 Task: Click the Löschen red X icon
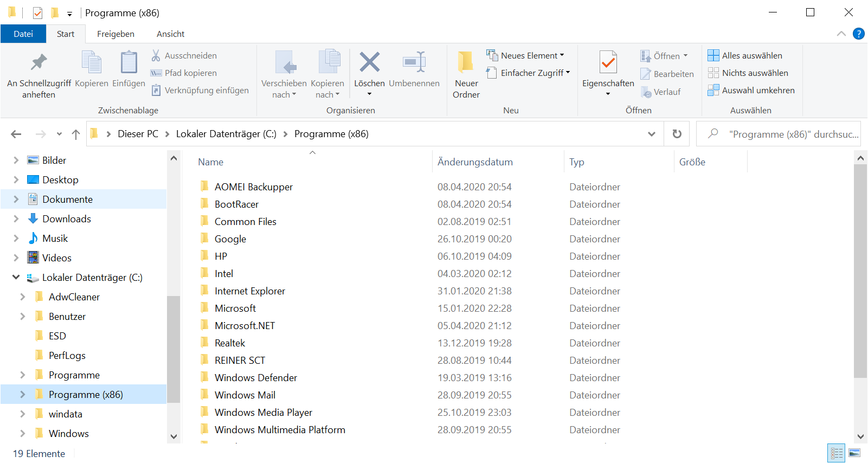[370, 62]
